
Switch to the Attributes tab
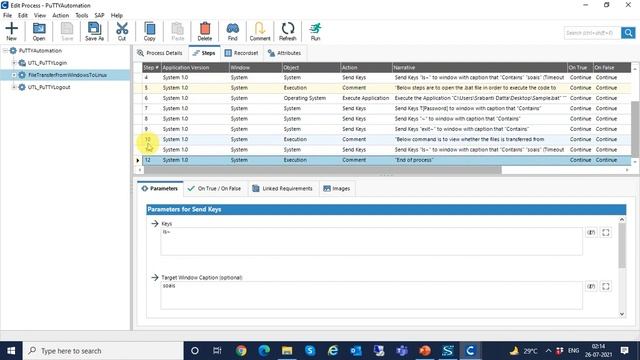[284, 53]
